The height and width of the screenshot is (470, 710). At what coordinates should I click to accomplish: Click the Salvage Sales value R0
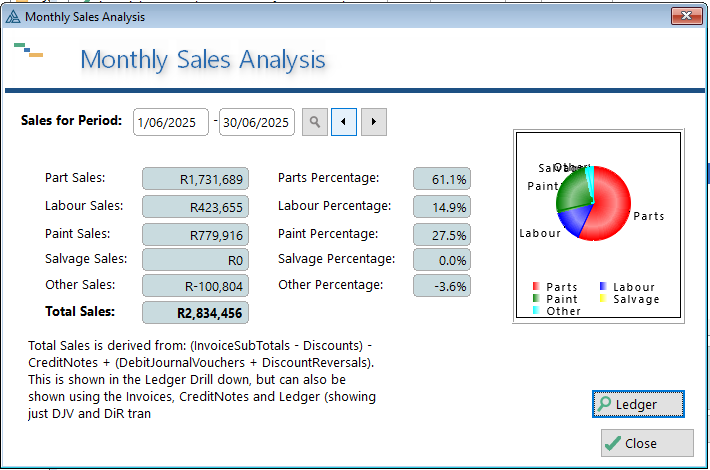pyautogui.click(x=195, y=260)
